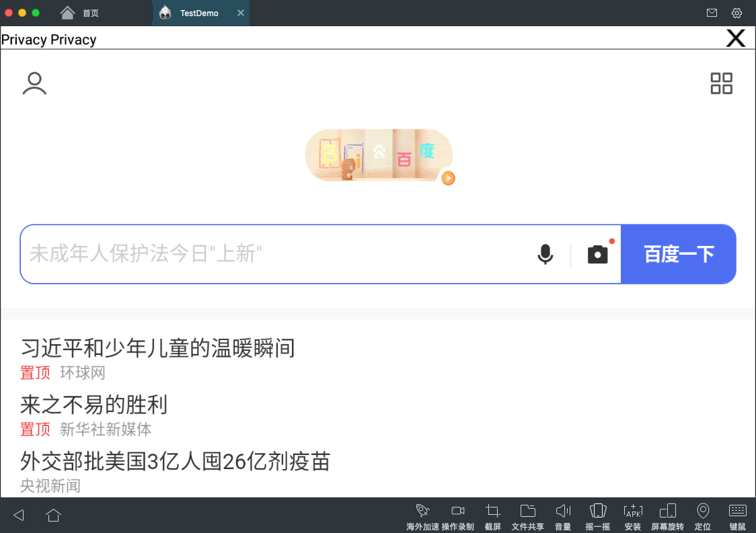This screenshot has width=756, height=533.
Task: Click the 央视新闻 source label
Action: (50, 486)
